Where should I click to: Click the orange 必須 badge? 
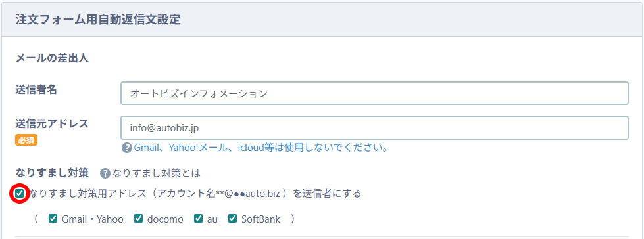(x=26, y=141)
